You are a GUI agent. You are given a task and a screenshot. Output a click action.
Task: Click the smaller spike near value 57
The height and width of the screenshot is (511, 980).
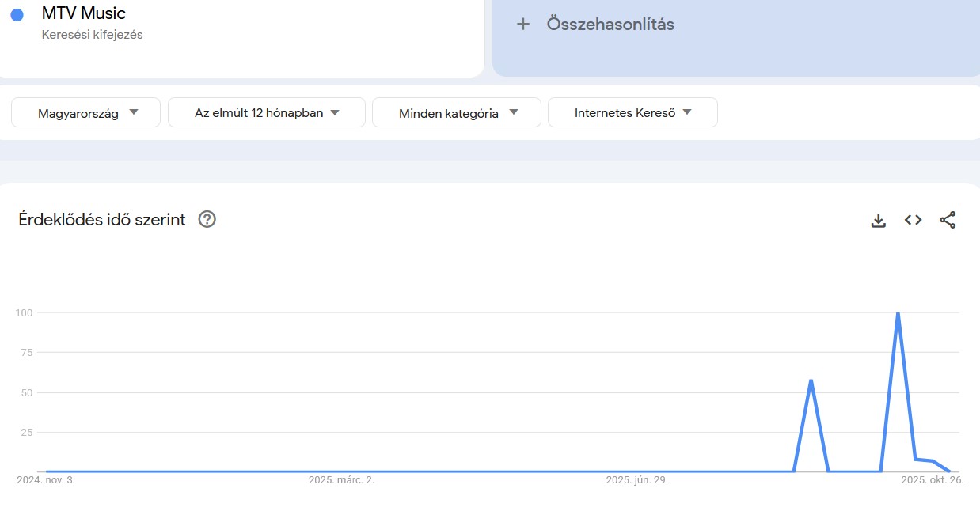(x=810, y=381)
